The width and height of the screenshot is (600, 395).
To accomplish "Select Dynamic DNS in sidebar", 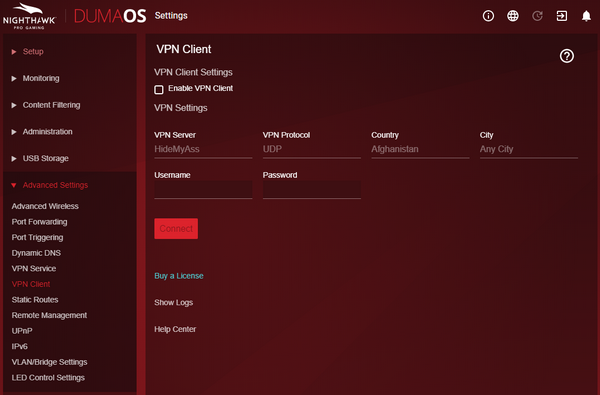I will [x=36, y=253].
